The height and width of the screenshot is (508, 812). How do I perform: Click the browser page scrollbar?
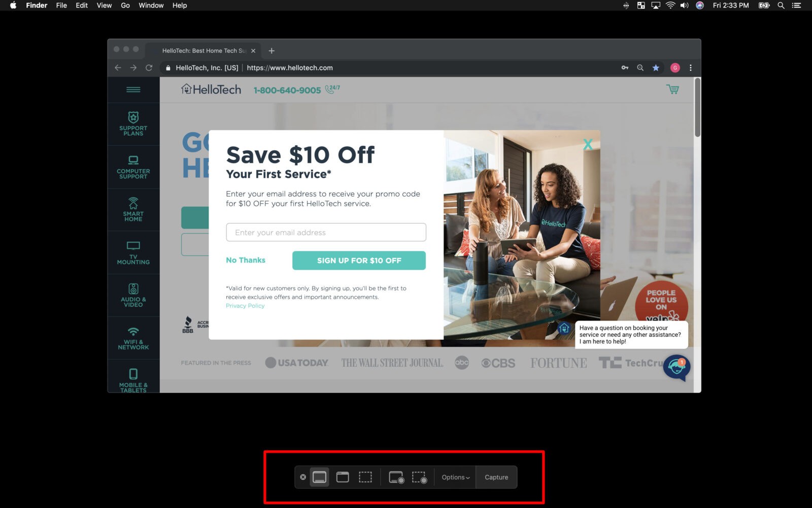click(x=698, y=108)
